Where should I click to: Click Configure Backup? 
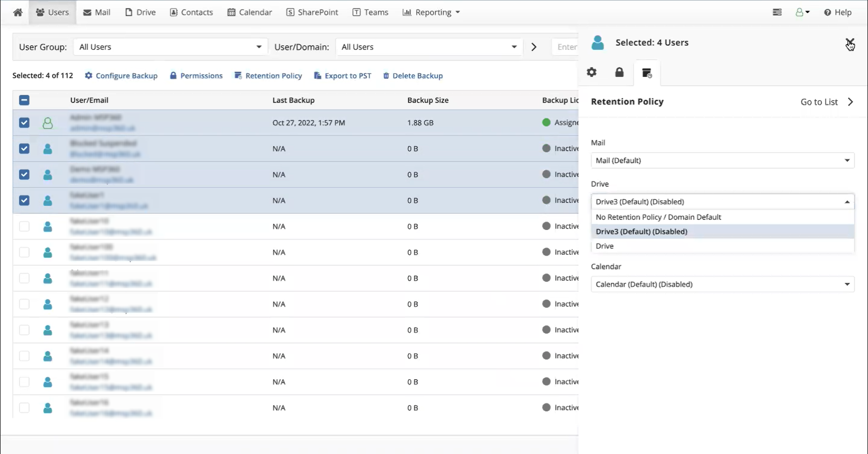(x=121, y=76)
